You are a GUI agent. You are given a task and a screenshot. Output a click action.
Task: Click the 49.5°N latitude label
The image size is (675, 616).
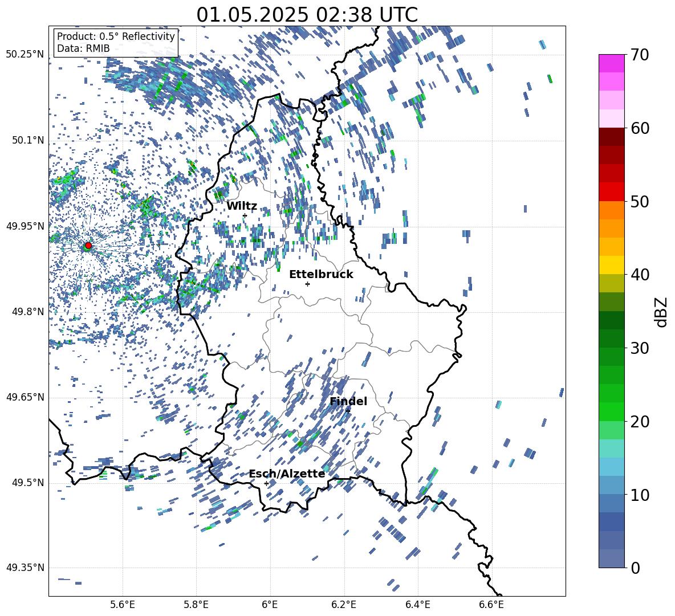tap(27, 483)
